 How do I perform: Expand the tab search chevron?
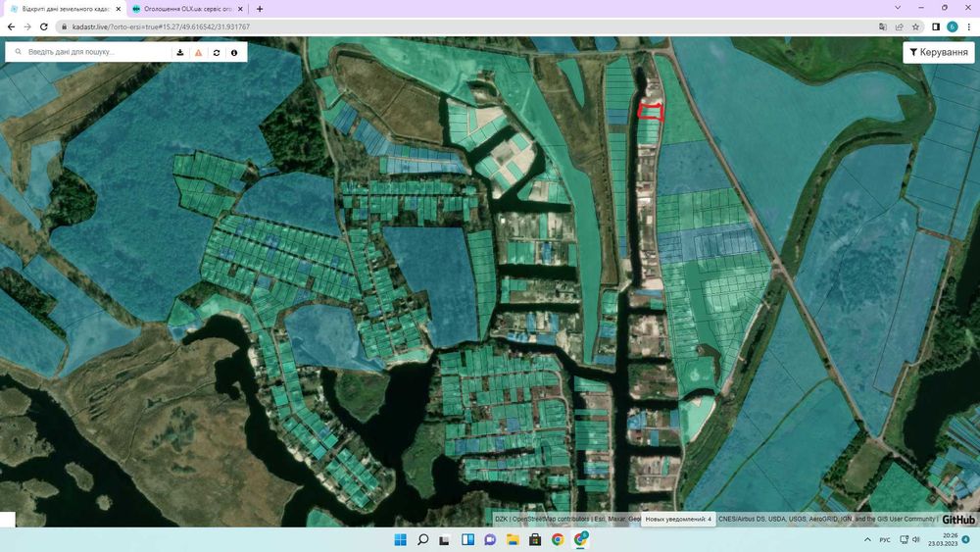(898, 8)
